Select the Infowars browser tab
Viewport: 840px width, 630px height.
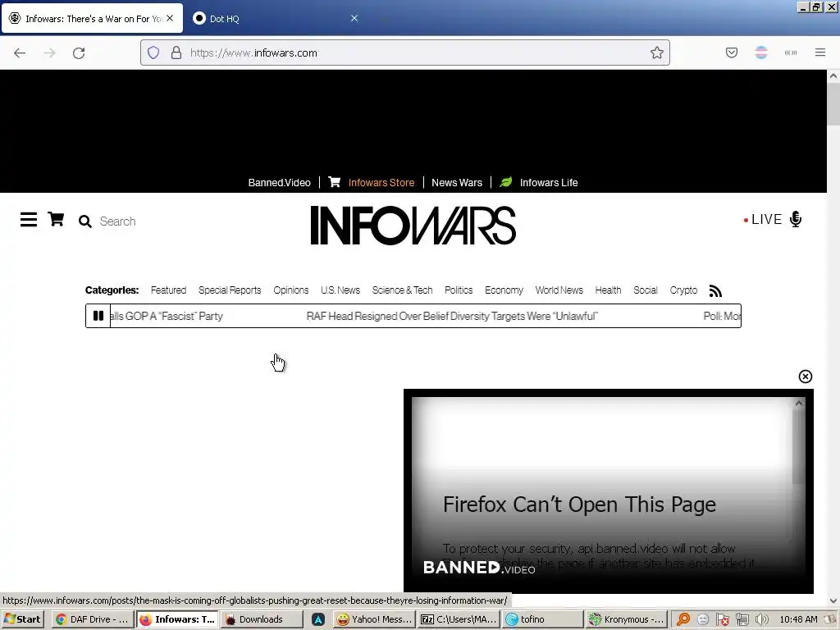point(92,19)
